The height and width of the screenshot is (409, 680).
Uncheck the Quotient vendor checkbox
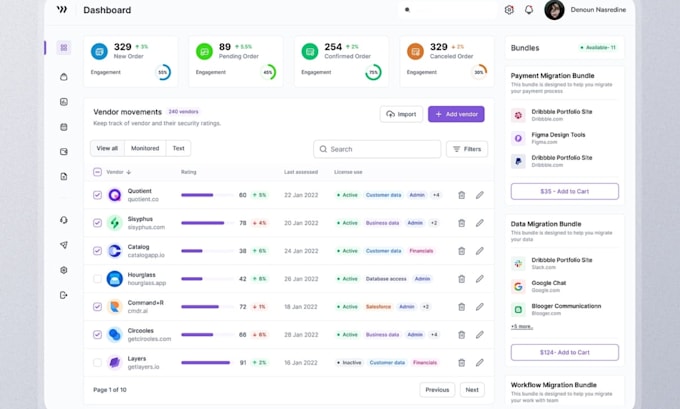(97, 195)
